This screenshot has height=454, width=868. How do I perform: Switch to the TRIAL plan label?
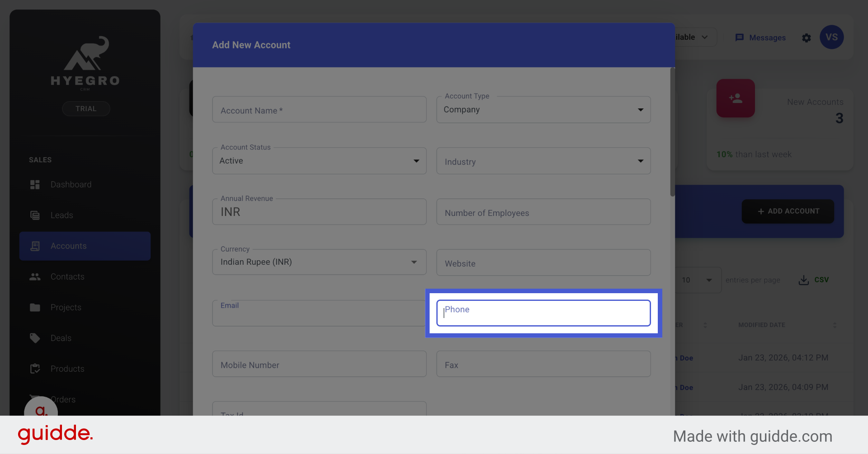[85, 108]
